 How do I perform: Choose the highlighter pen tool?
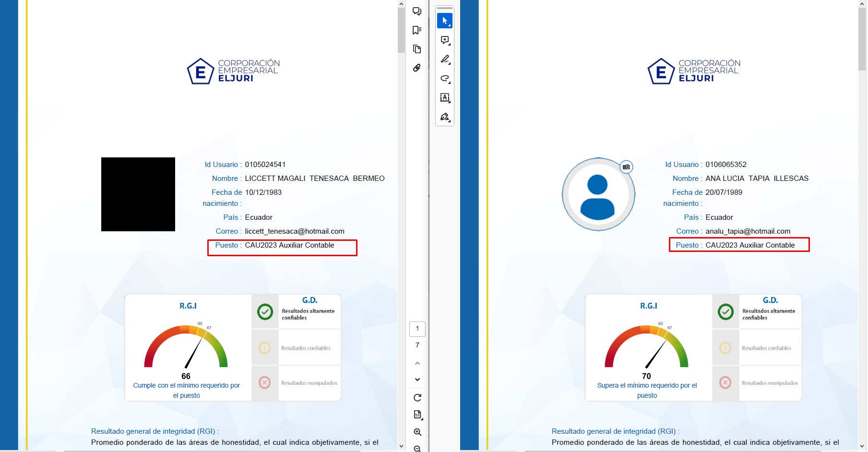(445, 59)
